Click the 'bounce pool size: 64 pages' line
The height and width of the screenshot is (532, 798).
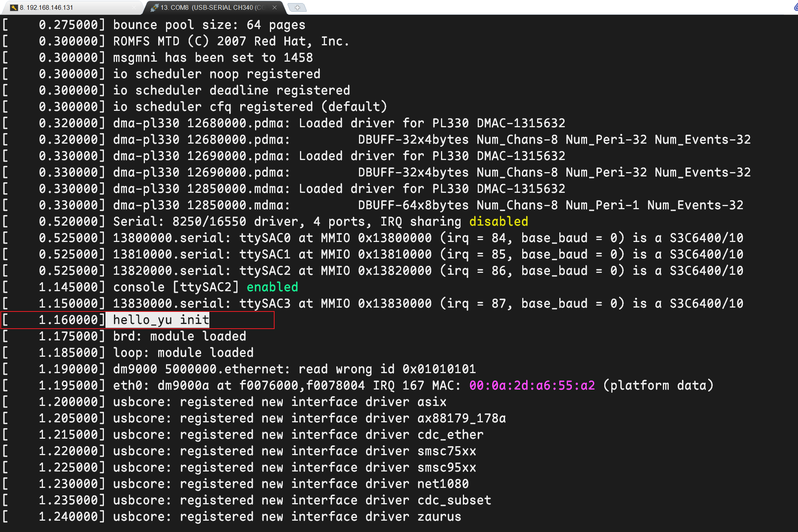pyautogui.click(x=209, y=25)
